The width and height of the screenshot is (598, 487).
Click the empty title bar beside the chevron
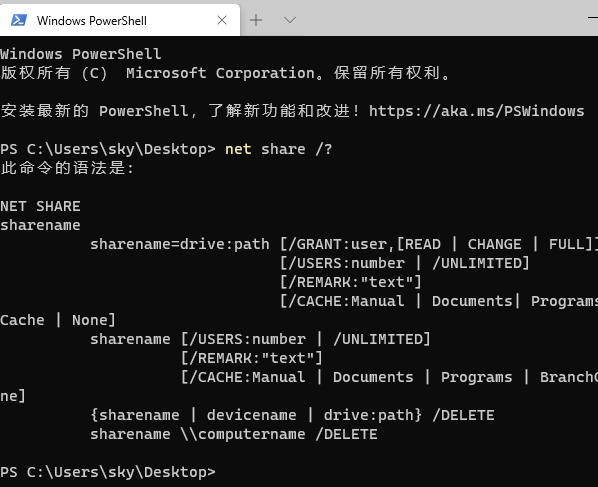439,18
